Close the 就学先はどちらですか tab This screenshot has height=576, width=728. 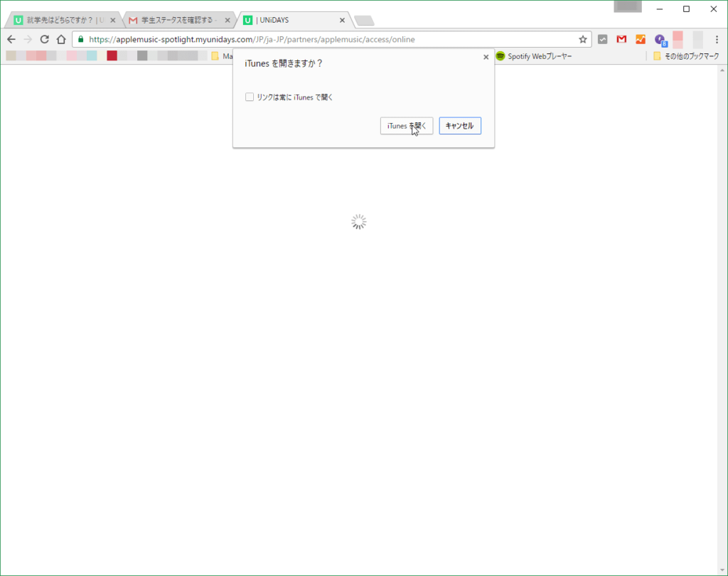tap(113, 20)
